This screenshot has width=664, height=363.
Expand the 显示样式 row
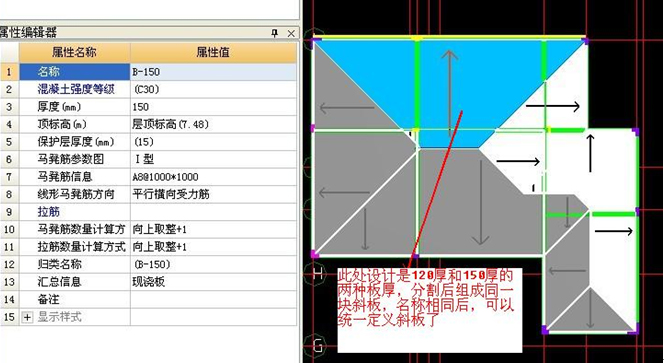(27, 317)
